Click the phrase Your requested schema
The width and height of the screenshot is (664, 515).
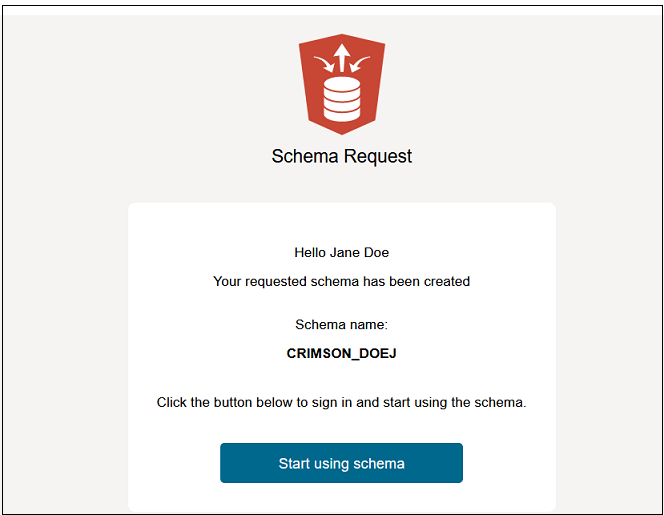(286, 281)
